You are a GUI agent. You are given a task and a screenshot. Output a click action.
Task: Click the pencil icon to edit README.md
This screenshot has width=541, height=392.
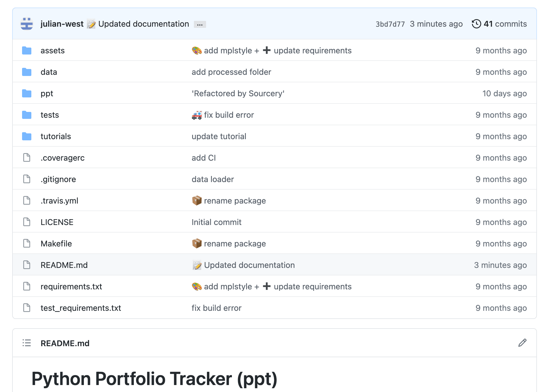(522, 343)
